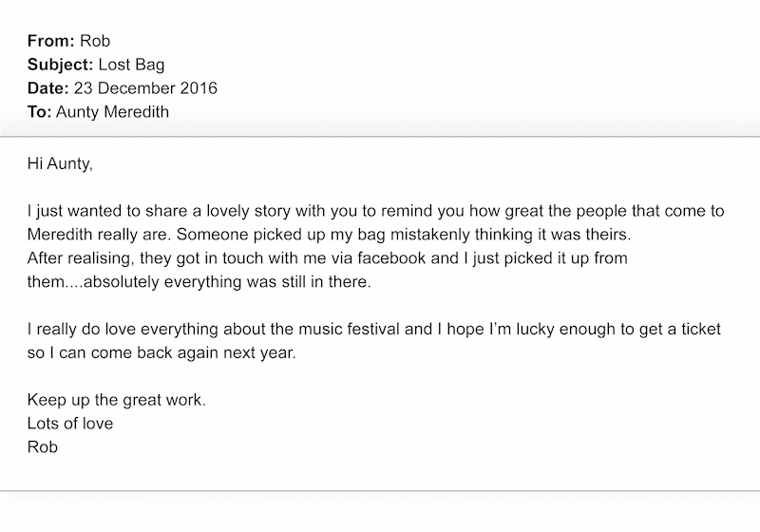This screenshot has width=760, height=532.
Task: Click the From label in the header
Action: point(51,41)
